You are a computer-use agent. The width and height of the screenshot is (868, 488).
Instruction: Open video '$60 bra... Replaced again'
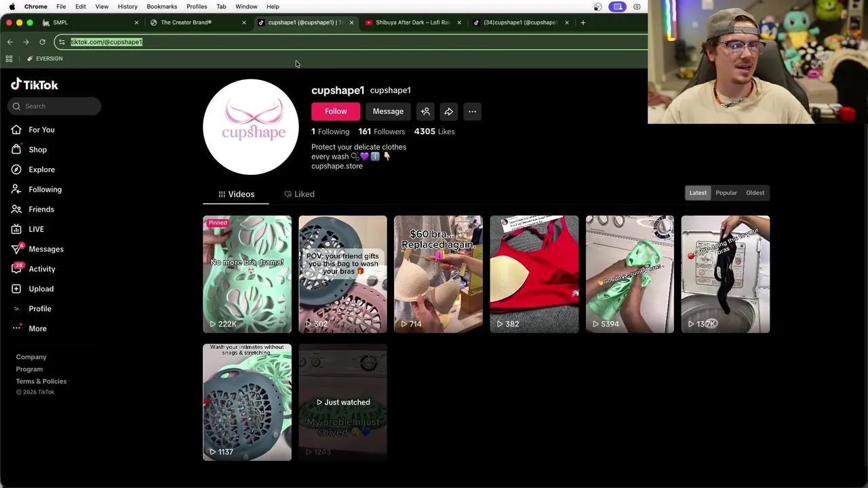coord(438,274)
